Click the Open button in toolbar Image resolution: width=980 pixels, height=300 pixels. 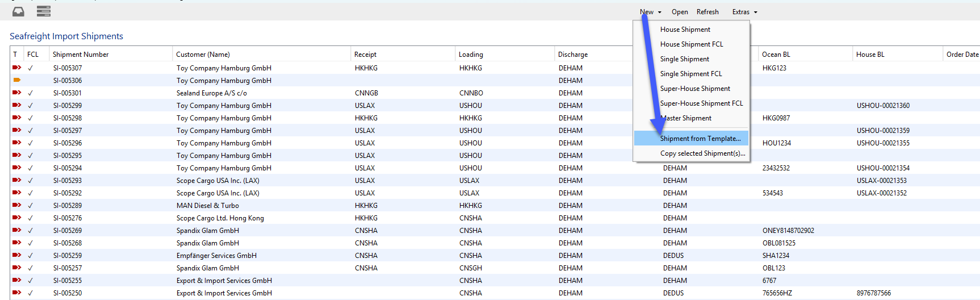(680, 12)
